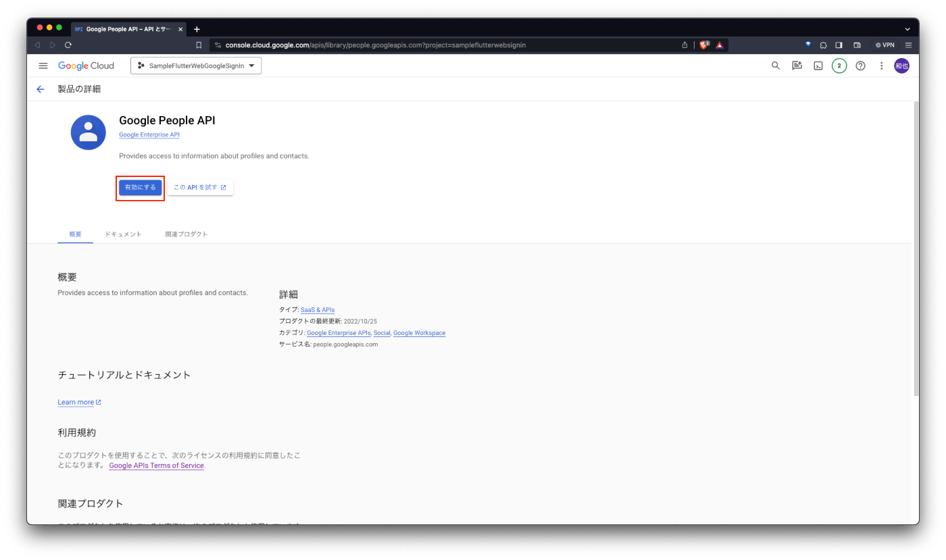Screen dimensions: 946x560
Task: Open the Brave Shields lion icon
Action: [x=704, y=45]
